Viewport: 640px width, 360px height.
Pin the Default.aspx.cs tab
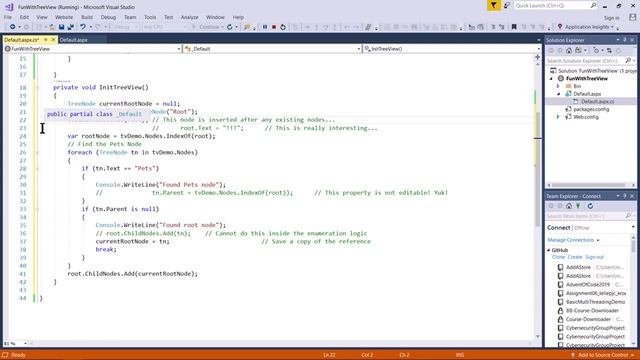pos(46,40)
